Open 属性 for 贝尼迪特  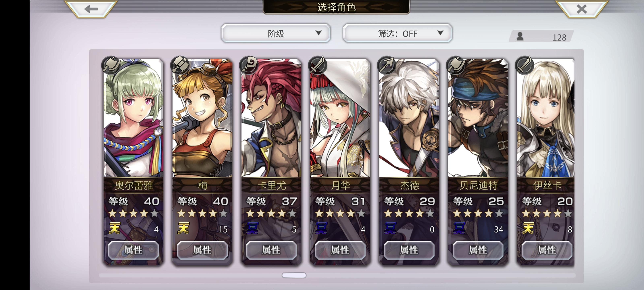(478, 250)
